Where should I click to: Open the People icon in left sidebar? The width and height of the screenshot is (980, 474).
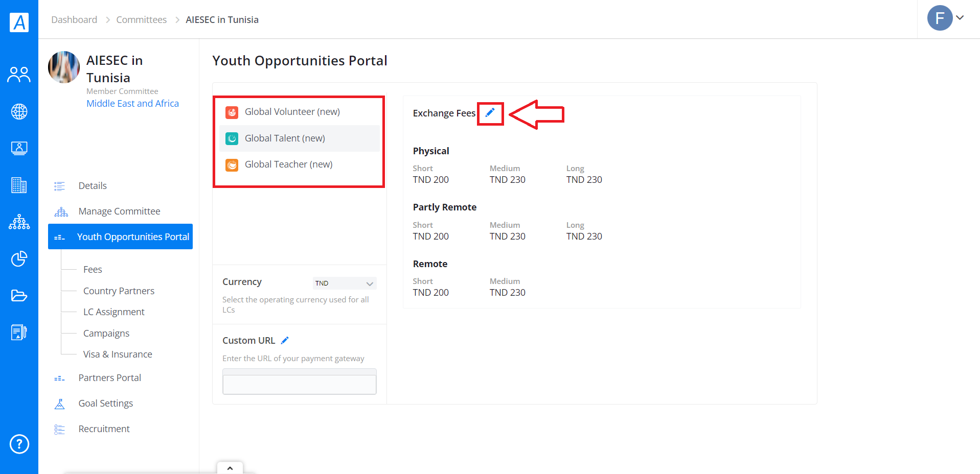click(x=19, y=75)
